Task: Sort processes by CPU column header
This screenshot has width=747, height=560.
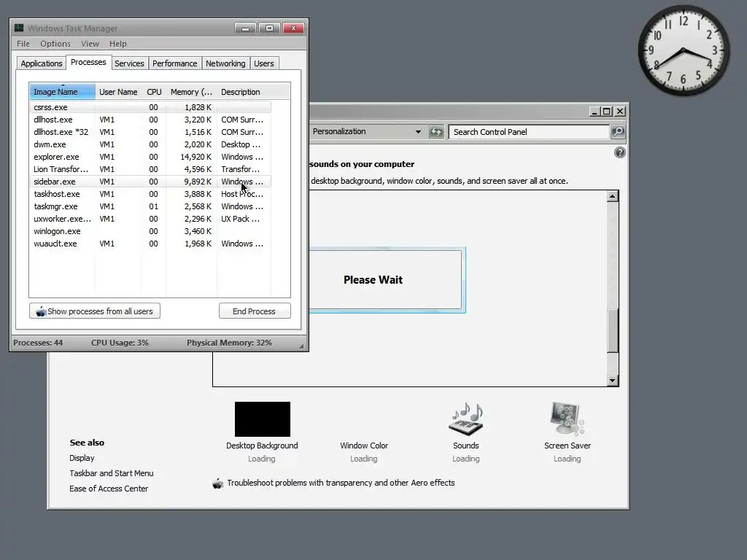Action: pyautogui.click(x=154, y=92)
